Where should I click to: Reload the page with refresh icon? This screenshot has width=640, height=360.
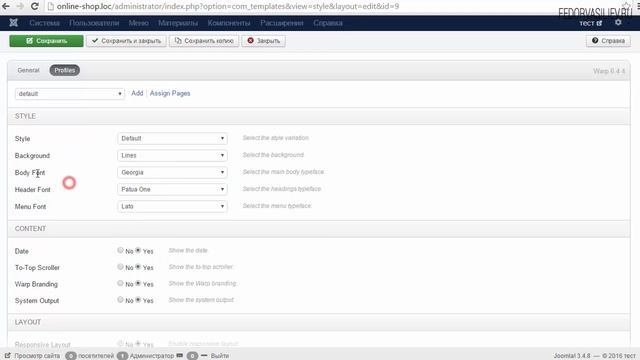coord(35,6)
